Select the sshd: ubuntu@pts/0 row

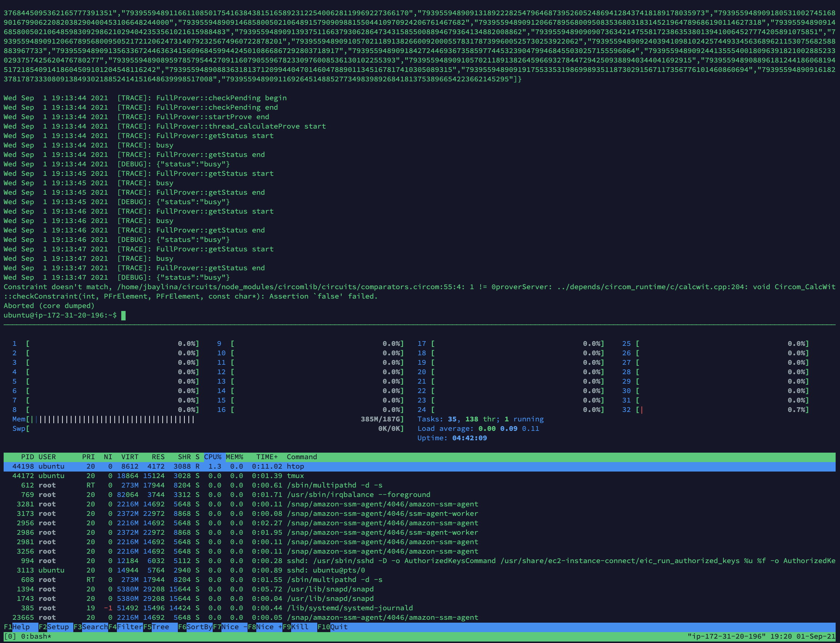420,570
